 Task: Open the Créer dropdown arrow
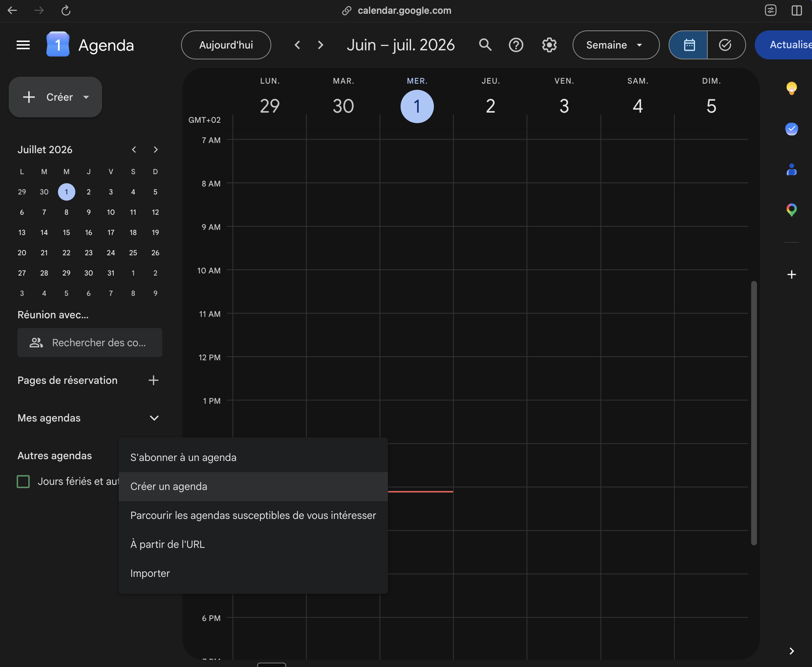tap(86, 97)
